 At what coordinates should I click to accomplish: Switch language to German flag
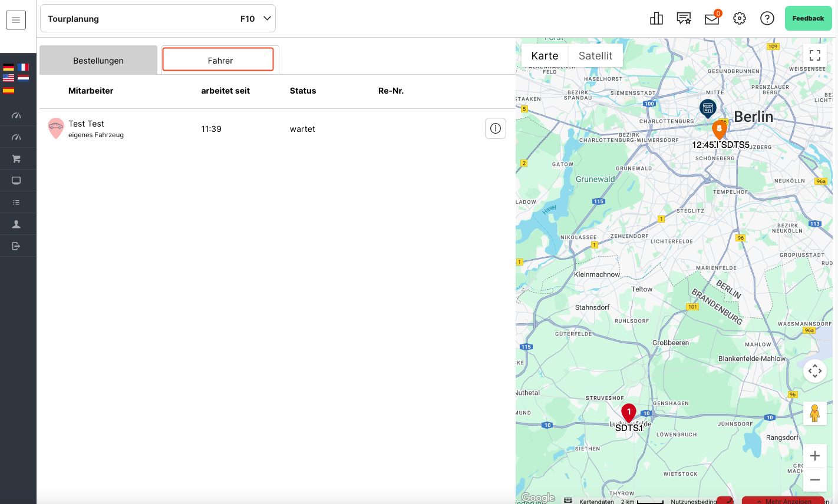pos(8,67)
